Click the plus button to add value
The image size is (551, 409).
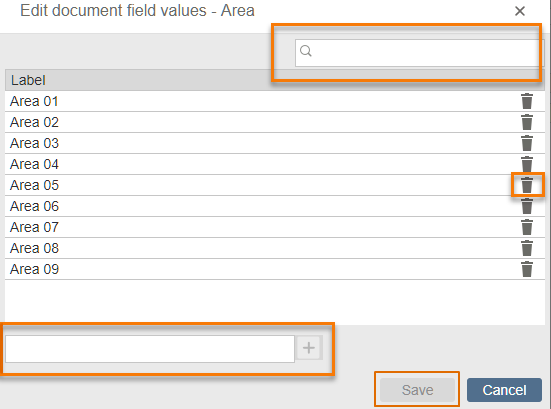click(309, 348)
